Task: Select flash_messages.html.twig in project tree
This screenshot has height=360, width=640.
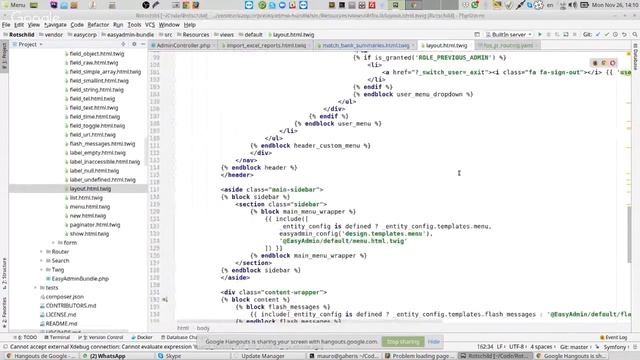Action: 102,144
